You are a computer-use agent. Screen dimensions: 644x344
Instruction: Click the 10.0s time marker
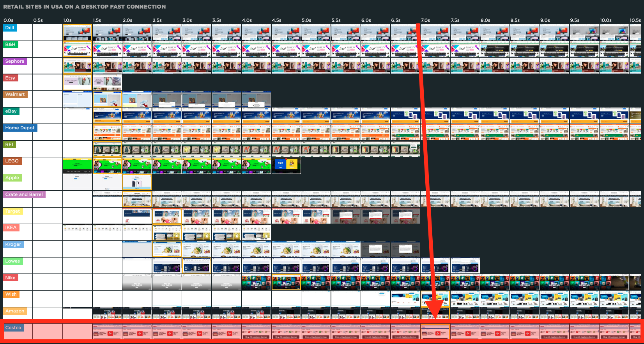(605, 20)
